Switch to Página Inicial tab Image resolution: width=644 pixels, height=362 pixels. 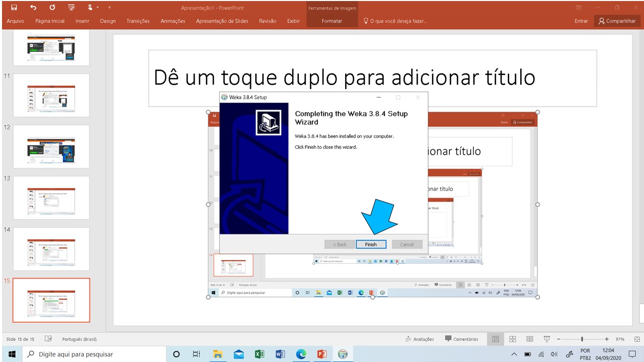coord(50,21)
